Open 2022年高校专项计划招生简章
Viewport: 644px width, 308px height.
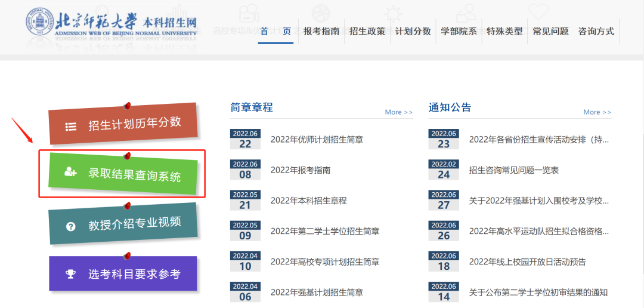[325, 261]
